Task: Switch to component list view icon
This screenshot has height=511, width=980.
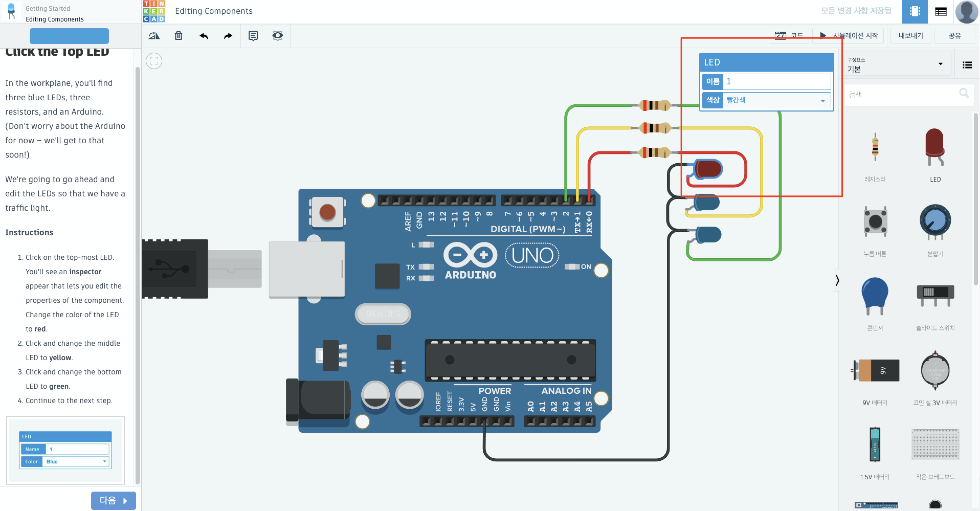Action: coord(940,12)
